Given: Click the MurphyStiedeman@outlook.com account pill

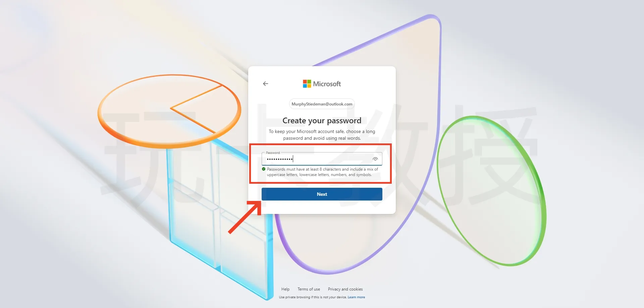Looking at the screenshot, I should [322, 104].
